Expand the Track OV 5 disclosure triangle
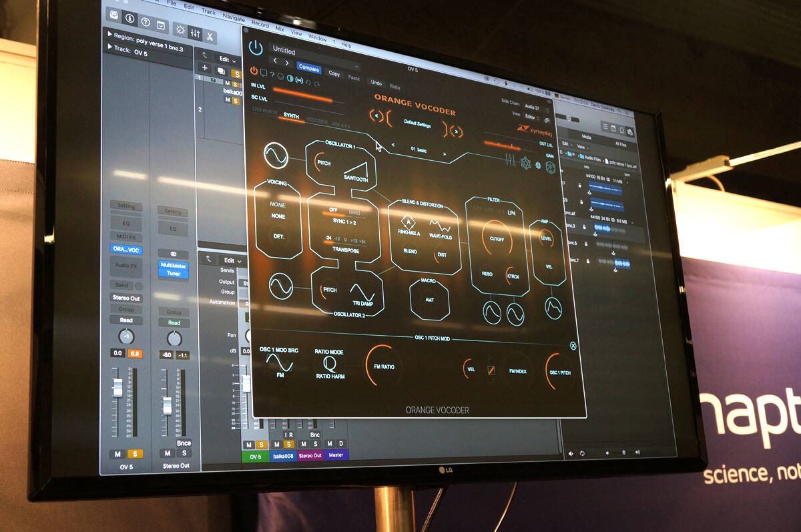Viewport: 801px width, 532px height. (109, 47)
